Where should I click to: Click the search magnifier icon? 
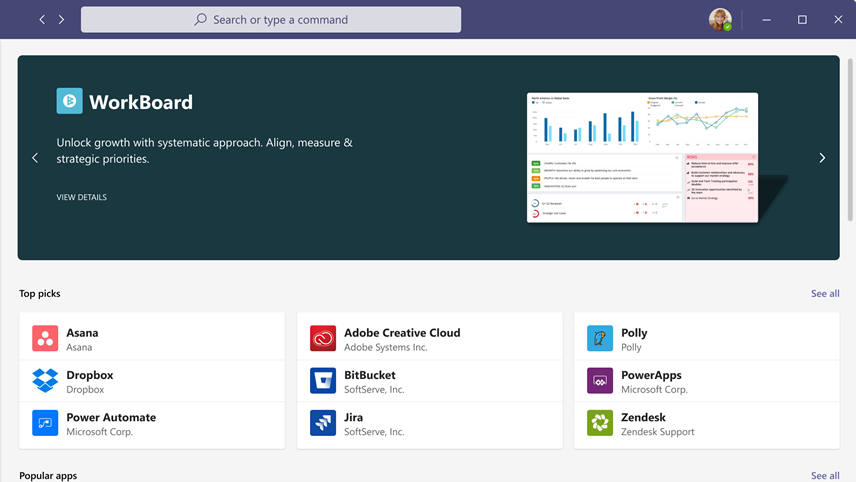(200, 20)
